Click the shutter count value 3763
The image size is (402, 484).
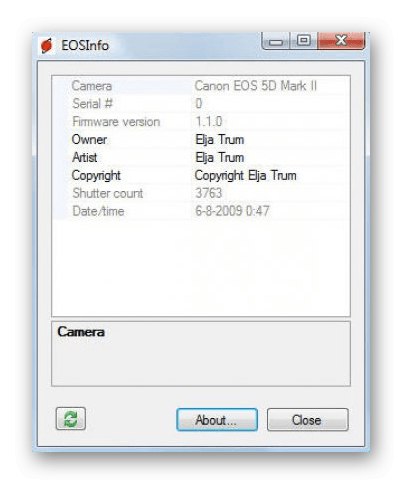(209, 193)
